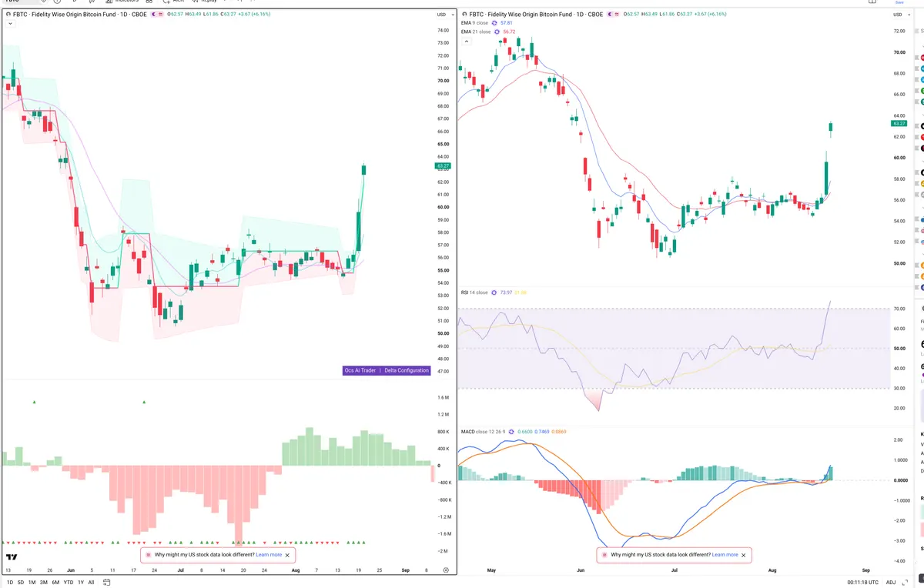Viewport: 924px width, 588px height.
Task: Click the 2.00 label on the MACD scale
Action: (899, 440)
